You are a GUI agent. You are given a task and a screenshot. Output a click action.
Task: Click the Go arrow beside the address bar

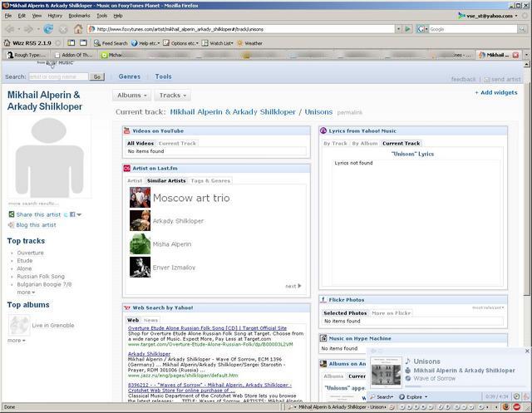pyautogui.click(x=407, y=29)
